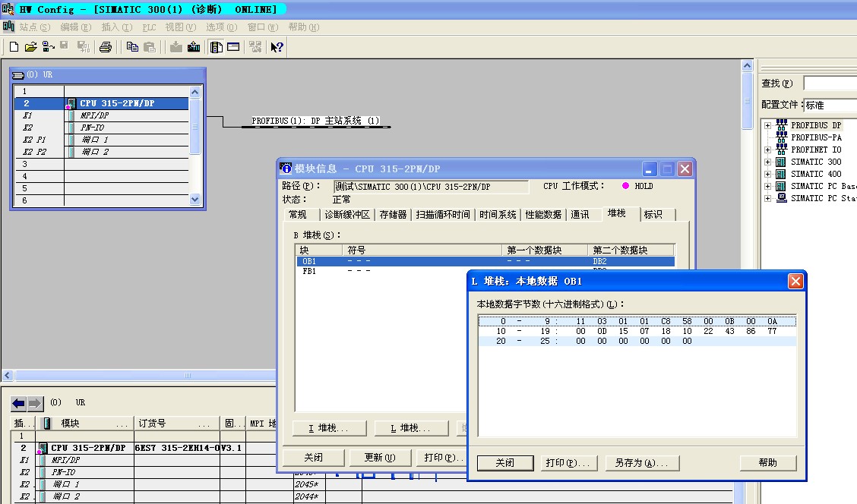This screenshot has width=857, height=504.
Task: Click the PROFIBUS DP catalog icon
Action: [x=782, y=125]
